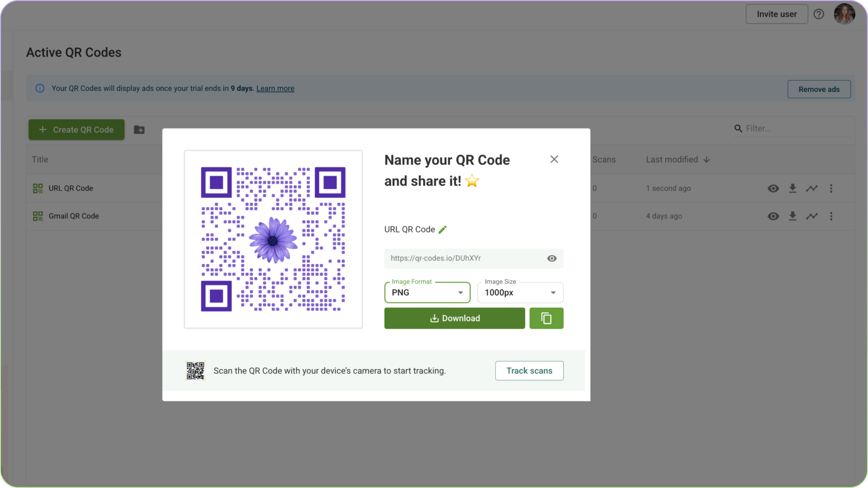Click the copy QR code icon button
868x488 pixels.
tap(546, 318)
